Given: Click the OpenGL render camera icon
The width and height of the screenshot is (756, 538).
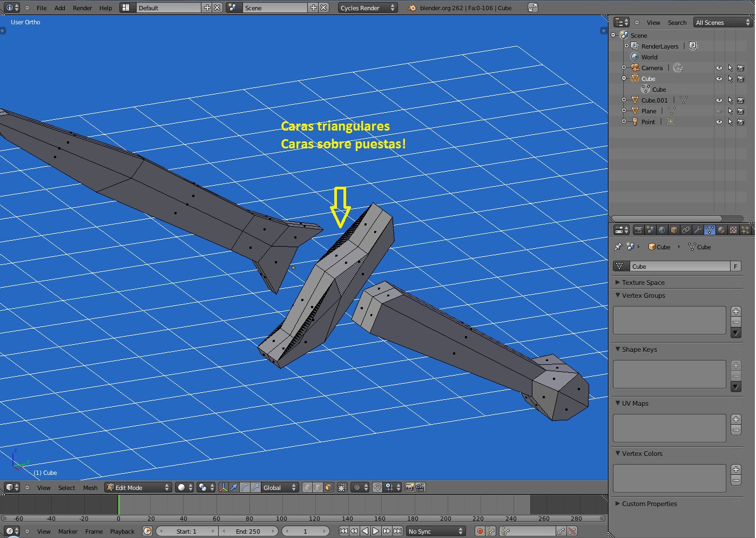Looking at the screenshot, I should [409, 487].
